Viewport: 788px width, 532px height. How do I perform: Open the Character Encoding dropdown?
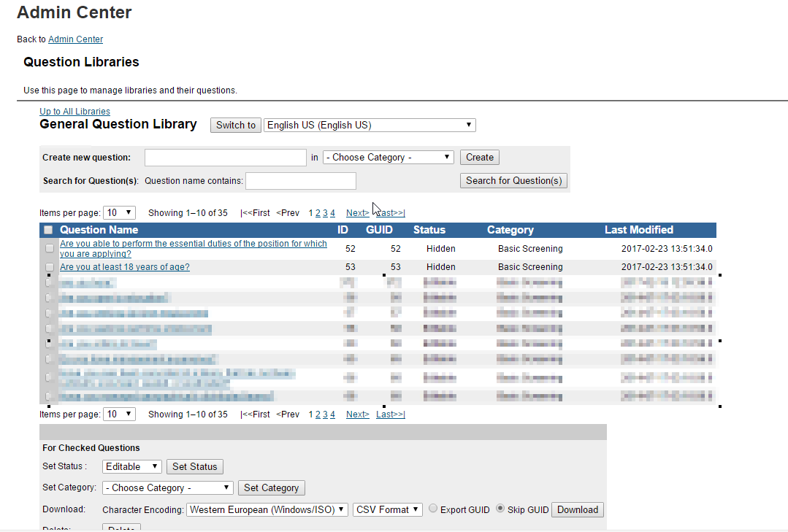[267, 510]
